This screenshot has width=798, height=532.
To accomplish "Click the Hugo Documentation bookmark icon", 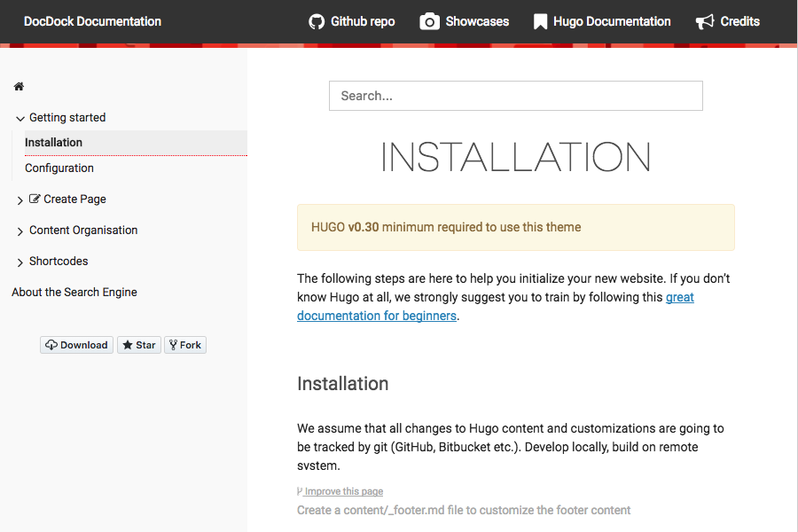I will tap(540, 21).
